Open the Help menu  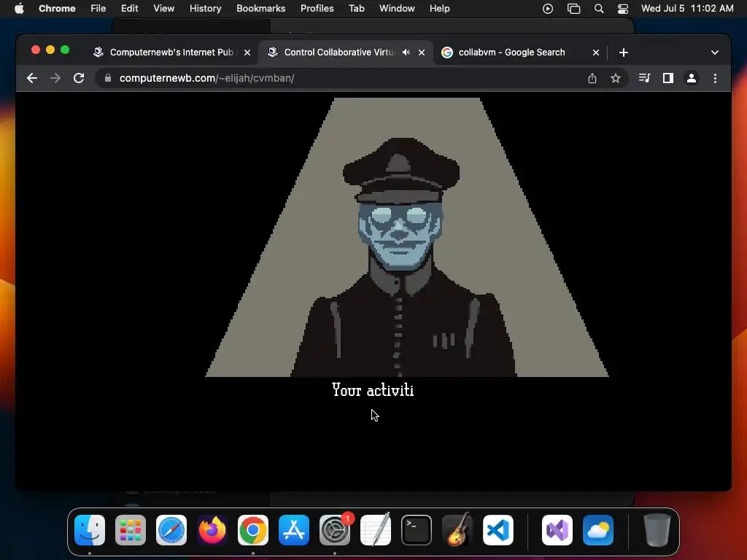pyautogui.click(x=439, y=9)
